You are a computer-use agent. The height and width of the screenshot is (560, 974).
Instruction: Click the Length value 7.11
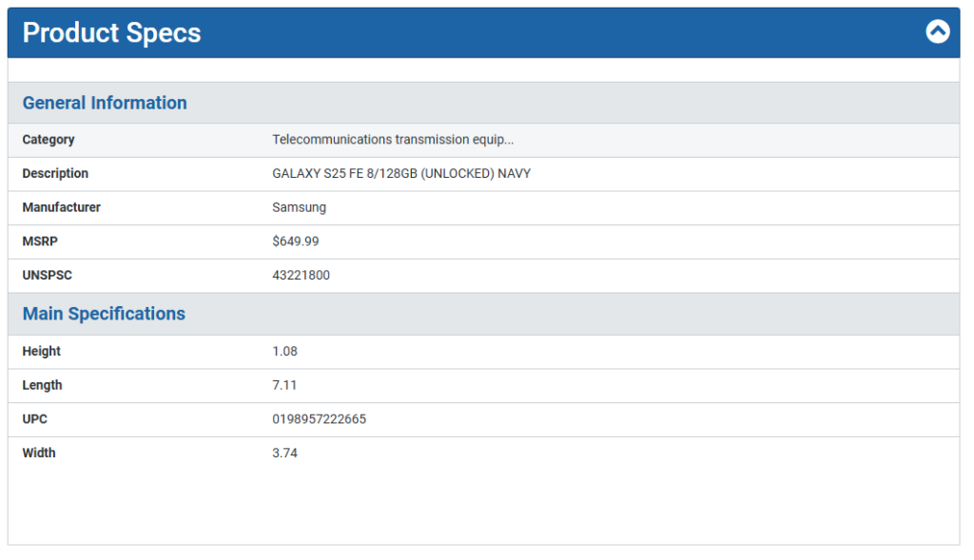[284, 385]
